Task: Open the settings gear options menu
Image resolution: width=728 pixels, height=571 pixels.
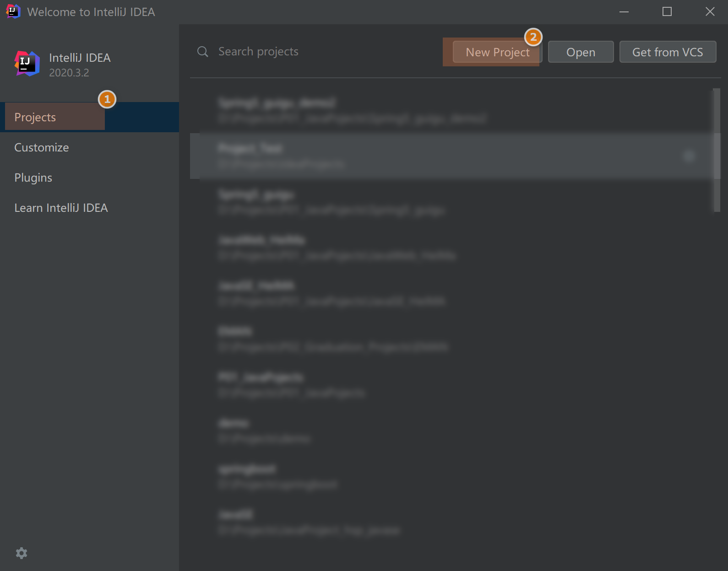Action: click(x=22, y=553)
